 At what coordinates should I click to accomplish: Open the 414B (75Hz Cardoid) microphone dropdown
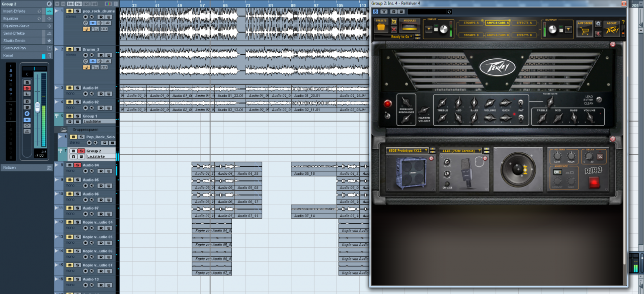460,150
